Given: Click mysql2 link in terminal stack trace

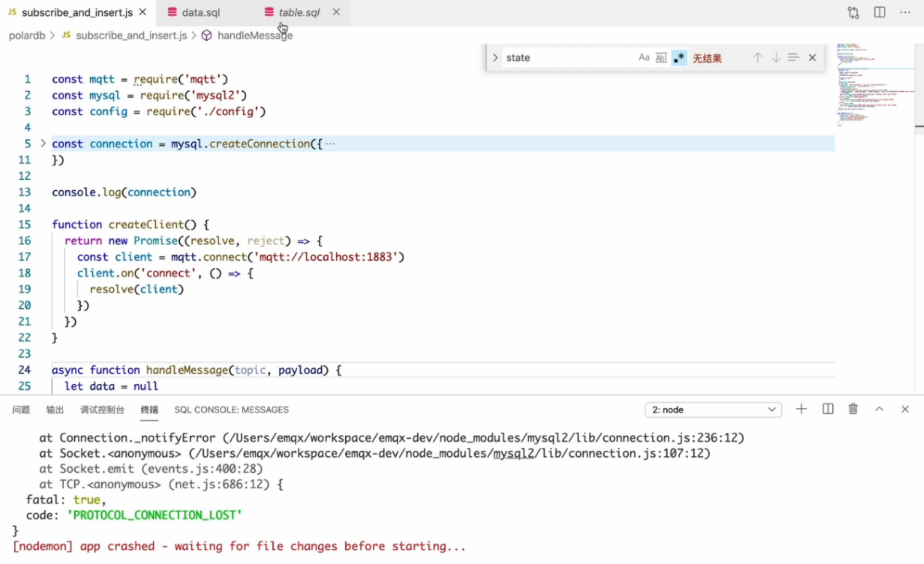Looking at the screenshot, I should pos(513,454).
